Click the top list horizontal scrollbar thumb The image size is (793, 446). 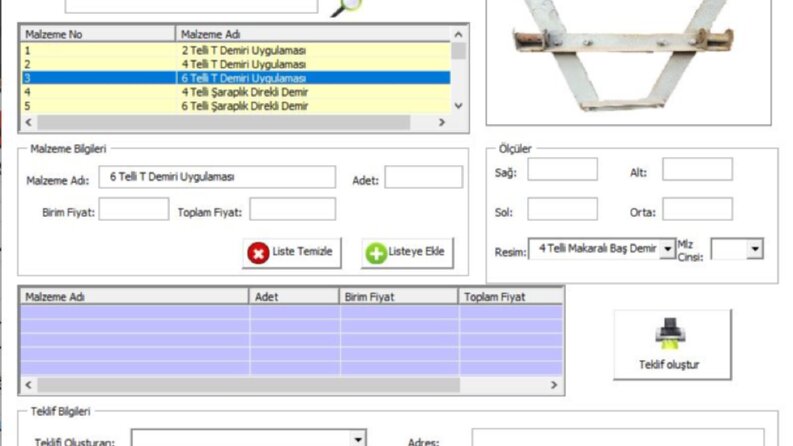pos(224,122)
